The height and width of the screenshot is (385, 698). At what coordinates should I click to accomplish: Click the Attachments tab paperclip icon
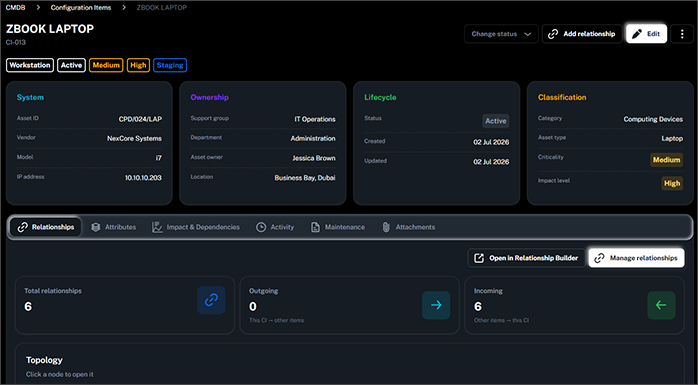click(386, 227)
